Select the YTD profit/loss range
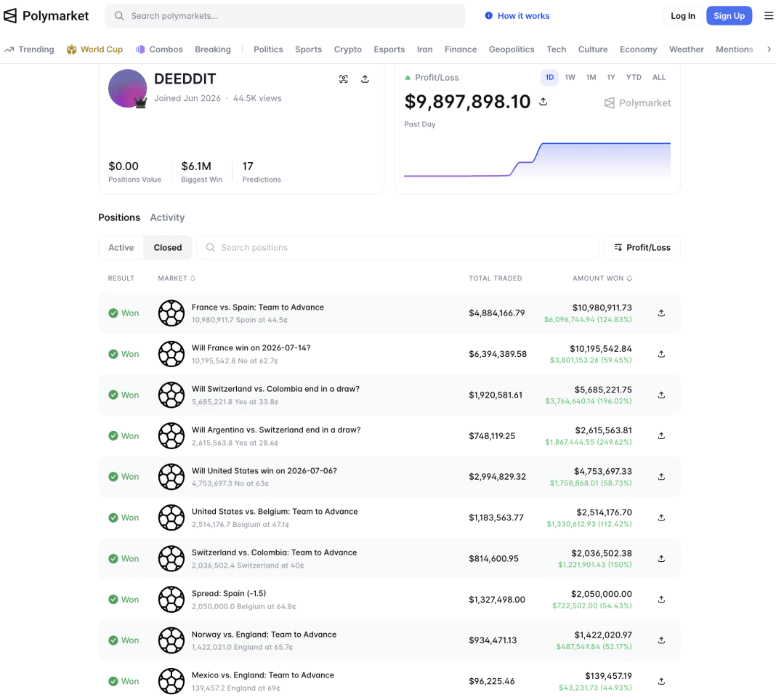This screenshot has height=700, width=776. point(634,77)
